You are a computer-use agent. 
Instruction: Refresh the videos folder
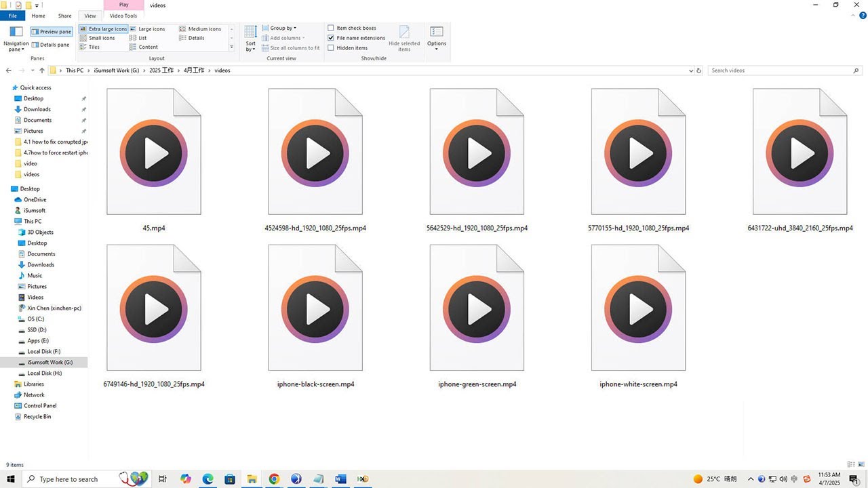(699, 70)
